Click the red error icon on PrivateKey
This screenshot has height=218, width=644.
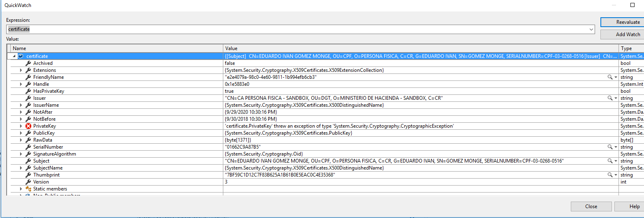coord(28,126)
